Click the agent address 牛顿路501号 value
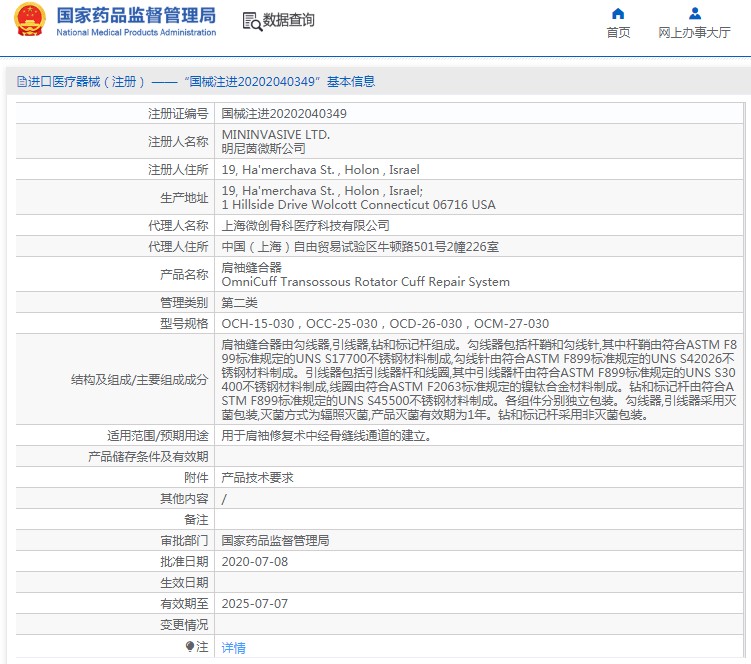Screen dimensions: 751x664 pos(360,247)
